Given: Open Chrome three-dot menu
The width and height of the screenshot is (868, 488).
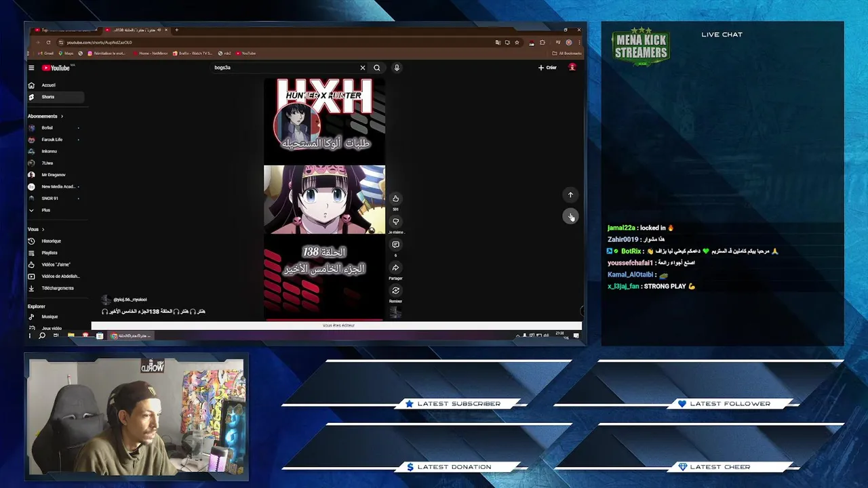Looking at the screenshot, I should 578,43.
